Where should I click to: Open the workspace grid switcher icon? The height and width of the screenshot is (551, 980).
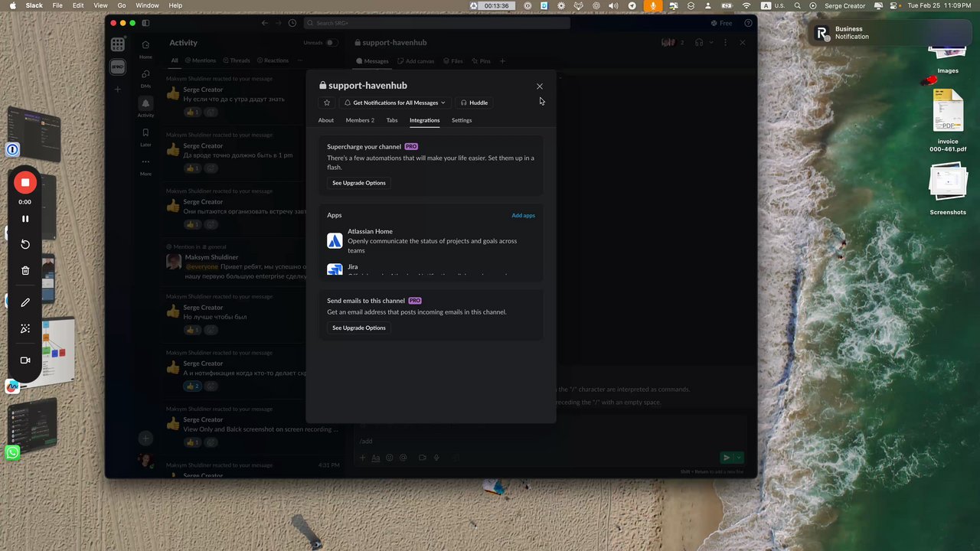coord(118,45)
